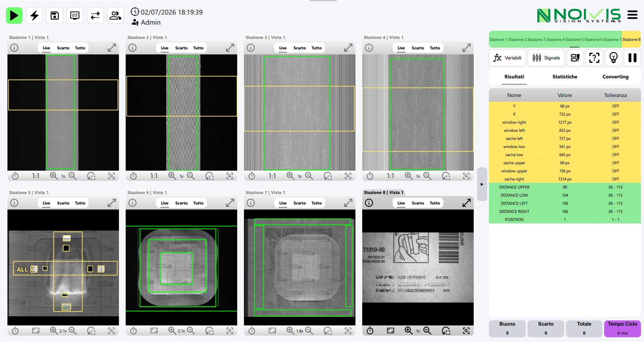Collapse the side panel with the arrow handle

pos(482,184)
